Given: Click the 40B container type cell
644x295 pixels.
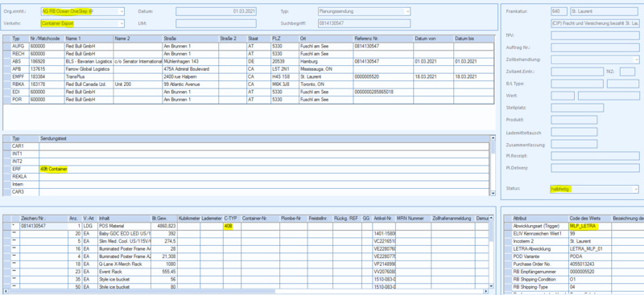Looking at the screenshot, I should (x=232, y=226).
